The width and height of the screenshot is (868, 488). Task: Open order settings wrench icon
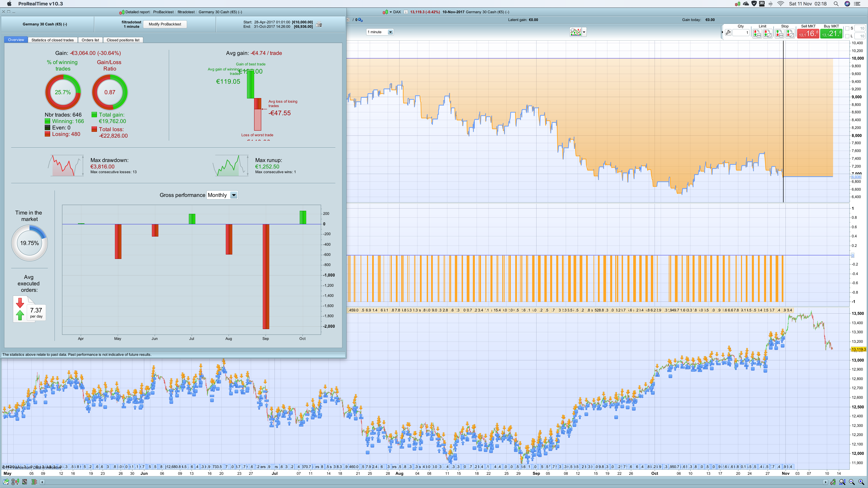728,33
